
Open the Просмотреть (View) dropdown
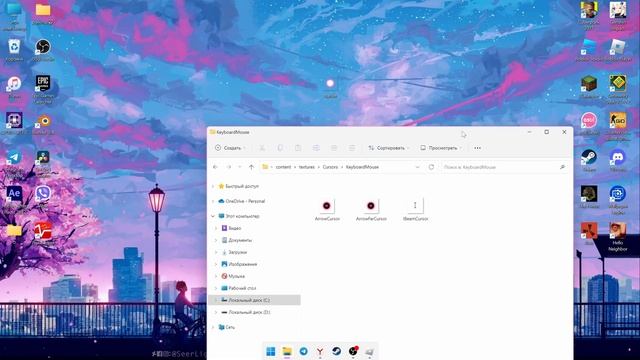tap(442, 148)
